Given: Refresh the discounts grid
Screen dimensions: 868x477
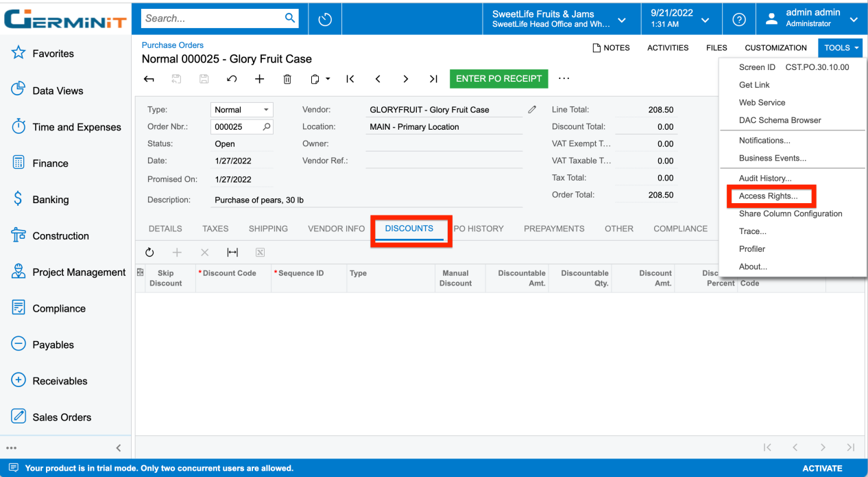Looking at the screenshot, I should (x=149, y=253).
